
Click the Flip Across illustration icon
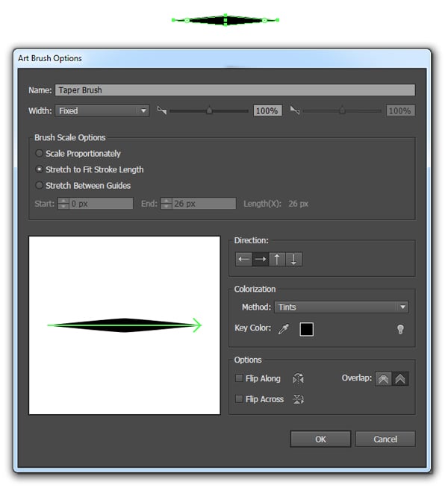[x=298, y=399]
